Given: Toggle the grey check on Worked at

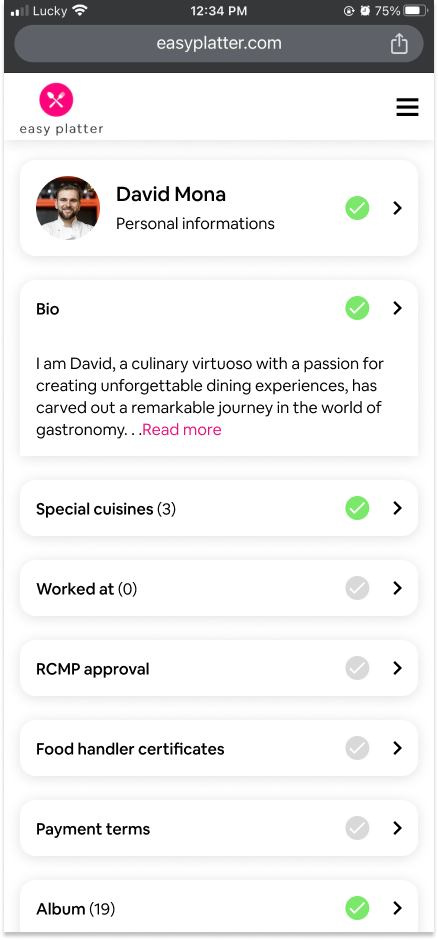Looking at the screenshot, I should click(x=357, y=588).
